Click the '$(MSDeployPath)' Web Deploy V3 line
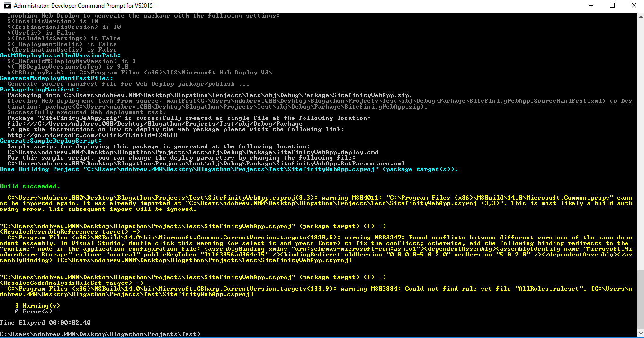644x338 pixels. coord(140,73)
